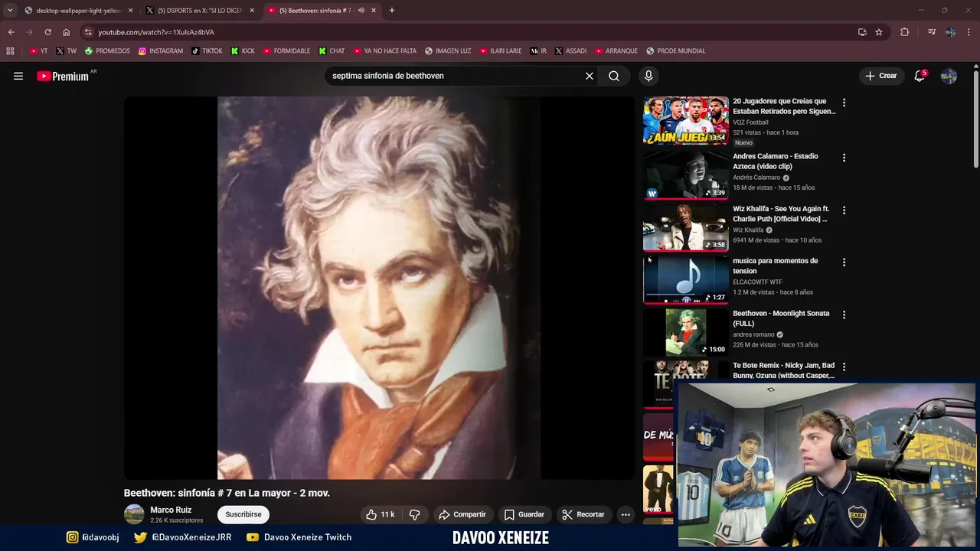Viewport: 980px width, 551px height.
Task: Bookmark this page with star icon
Action: pos(879,32)
